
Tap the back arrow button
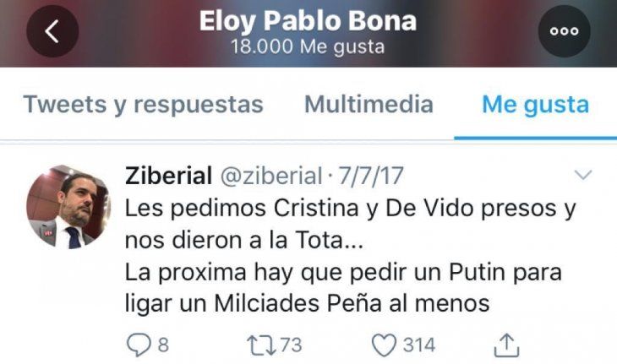click(x=52, y=31)
